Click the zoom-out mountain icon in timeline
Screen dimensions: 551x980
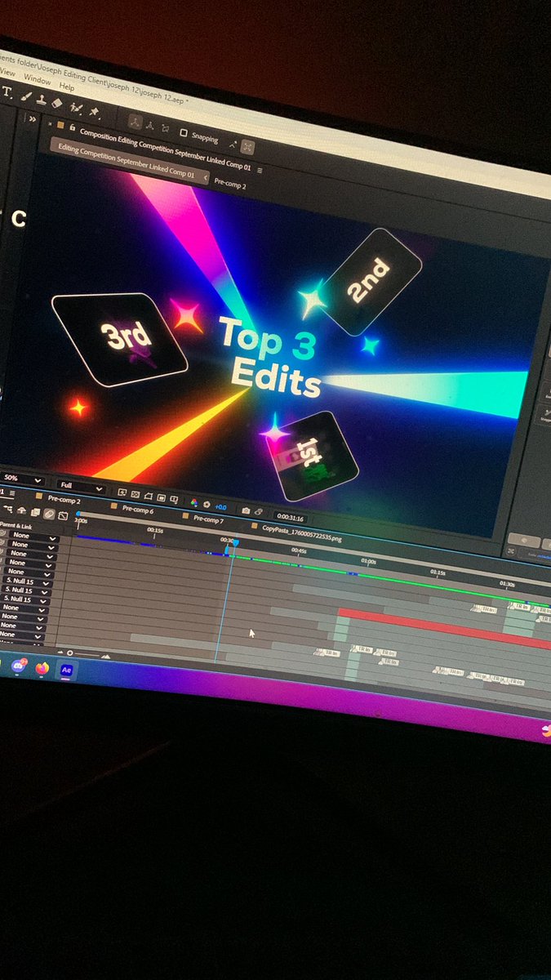pos(61,653)
